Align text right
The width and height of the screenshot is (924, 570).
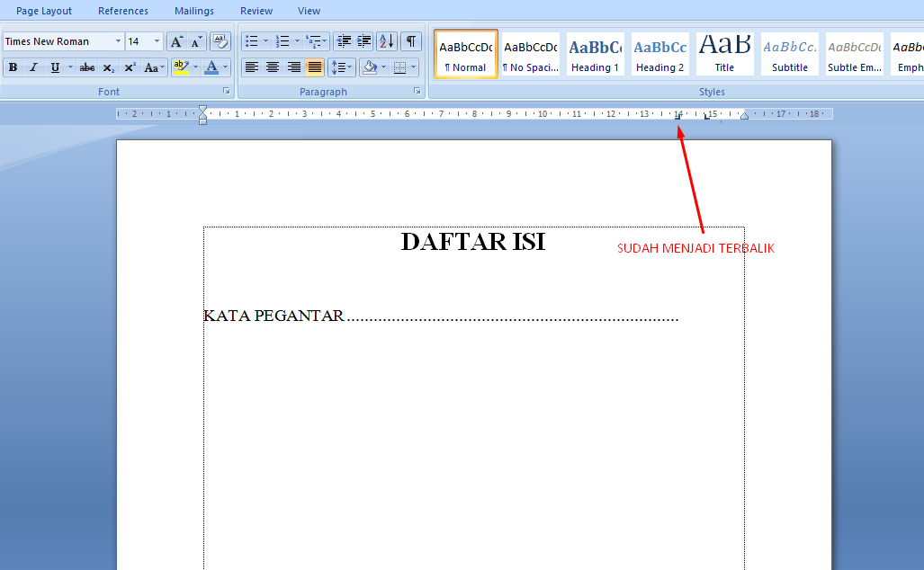click(x=293, y=67)
